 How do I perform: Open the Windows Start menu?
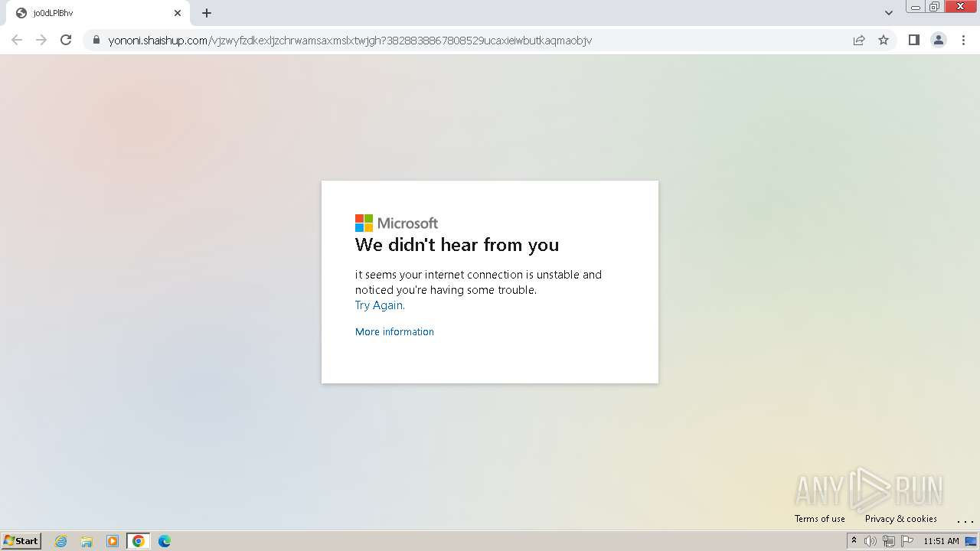[x=21, y=541]
